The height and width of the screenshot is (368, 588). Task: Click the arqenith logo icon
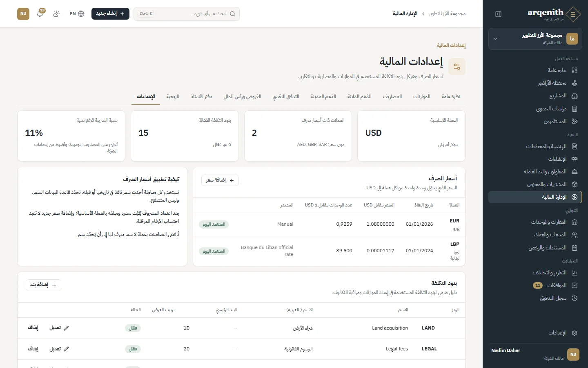coord(573,14)
